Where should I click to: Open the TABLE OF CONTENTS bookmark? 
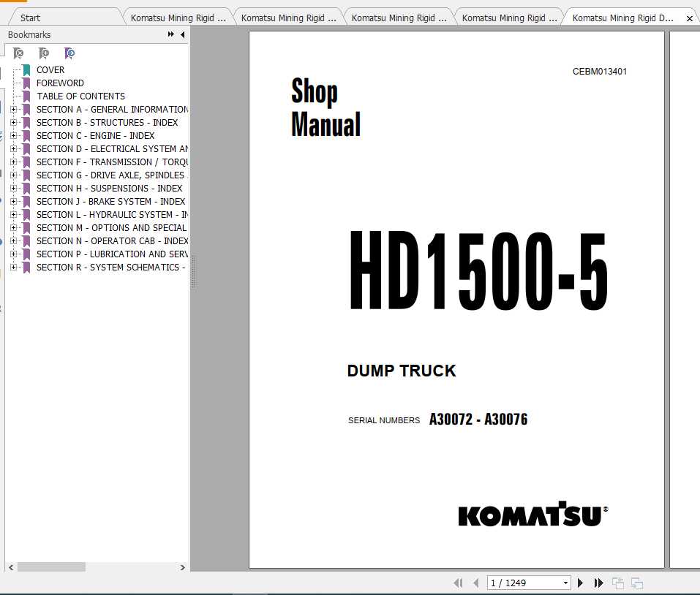pos(80,96)
